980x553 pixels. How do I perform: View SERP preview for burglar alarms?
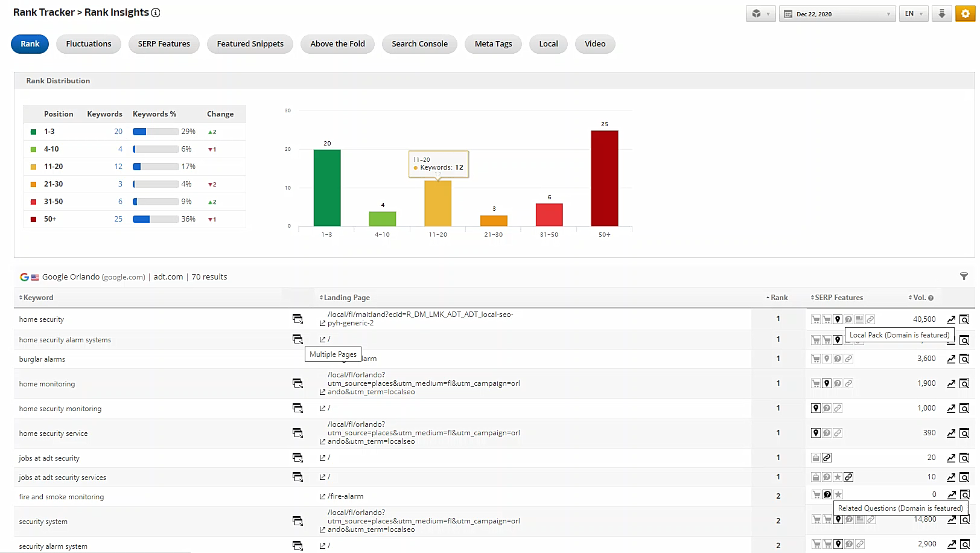point(964,359)
